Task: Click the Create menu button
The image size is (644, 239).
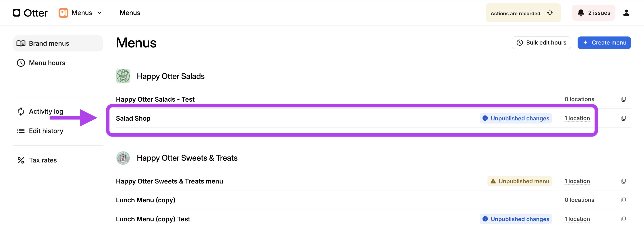Action: click(604, 43)
